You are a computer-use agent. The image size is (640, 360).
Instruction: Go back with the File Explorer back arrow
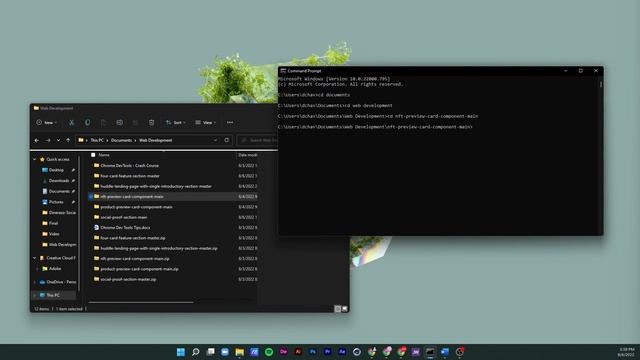[37, 140]
